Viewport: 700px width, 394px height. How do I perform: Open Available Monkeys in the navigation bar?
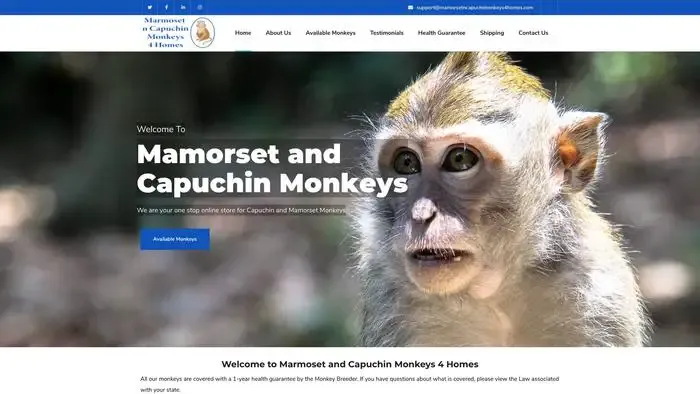[x=330, y=33]
